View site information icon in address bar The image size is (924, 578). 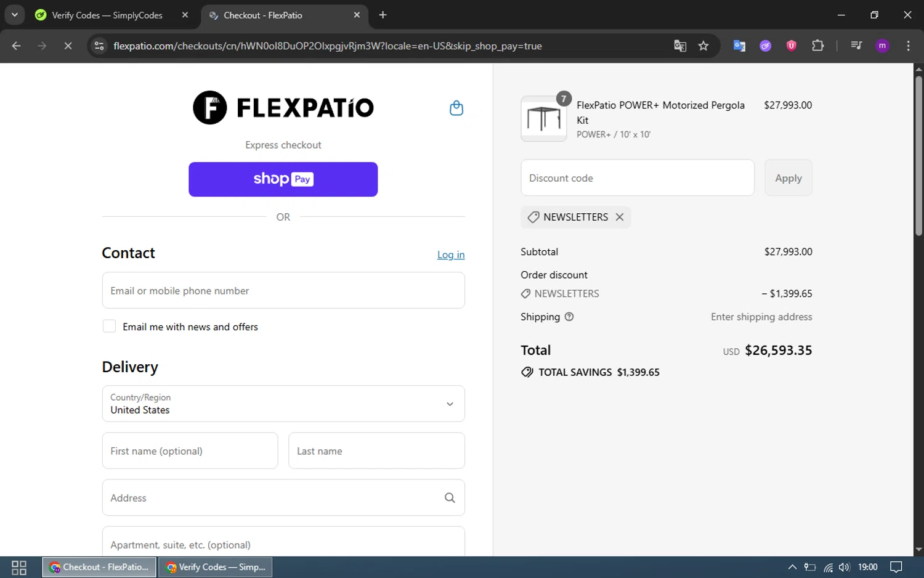[x=99, y=46]
